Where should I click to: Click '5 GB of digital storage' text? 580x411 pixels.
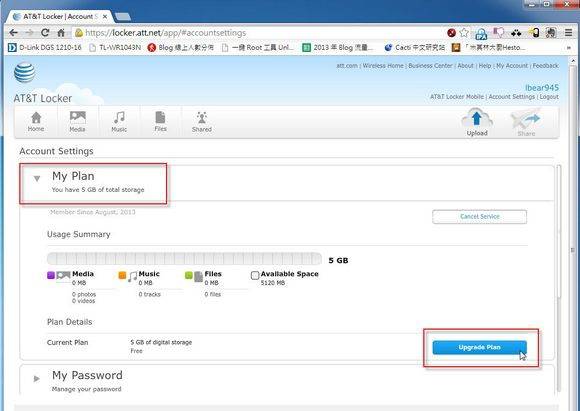pos(161,343)
